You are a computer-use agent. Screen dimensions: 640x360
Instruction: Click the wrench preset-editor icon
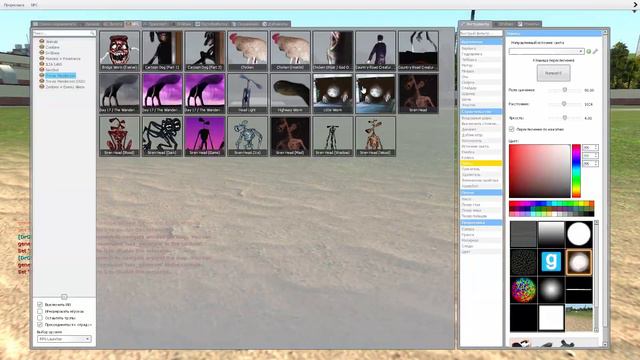[x=596, y=51]
